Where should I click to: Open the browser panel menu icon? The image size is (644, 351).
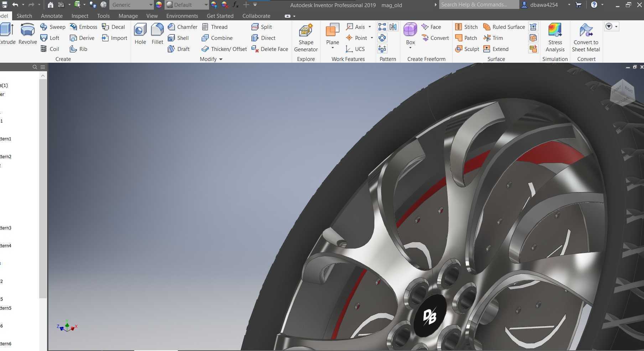pos(43,67)
